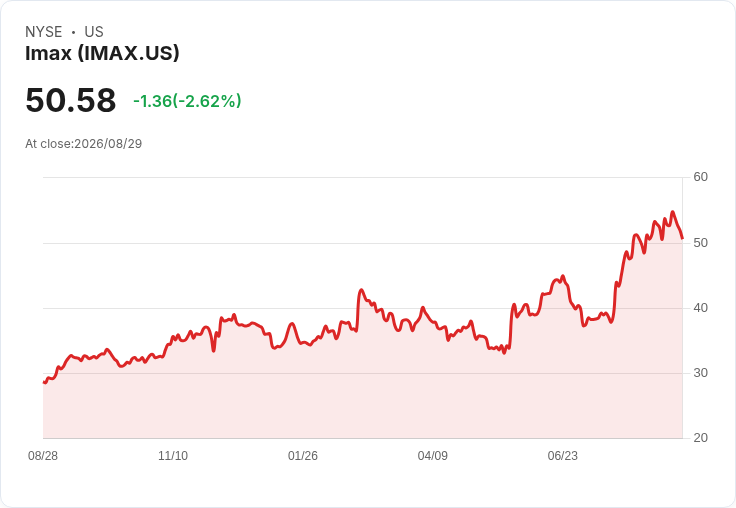Click the 50 y-axis price label
This screenshot has width=736, height=508.
(700, 243)
